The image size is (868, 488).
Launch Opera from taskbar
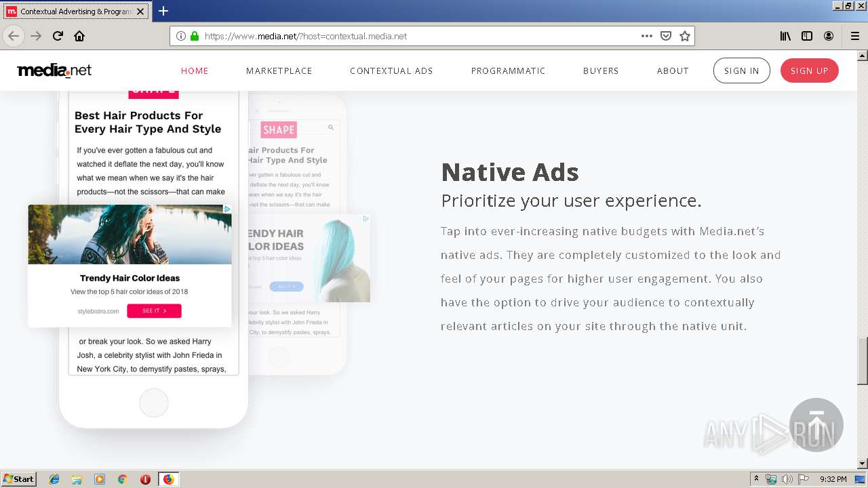coord(145,479)
